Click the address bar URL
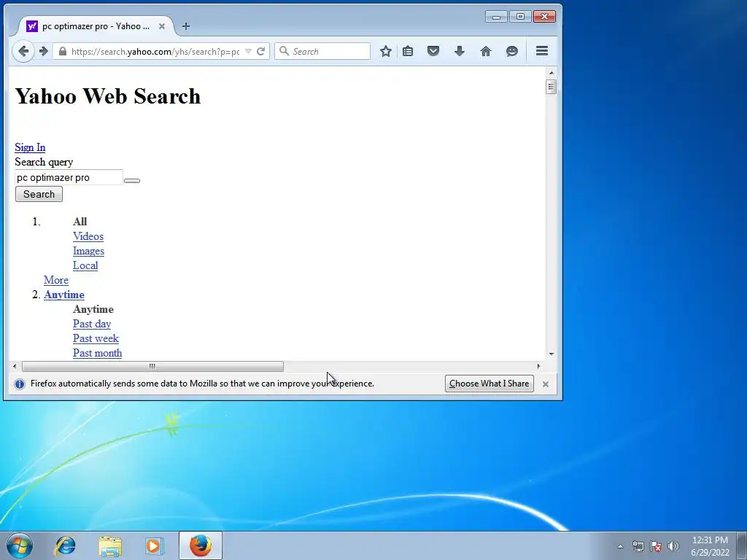The image size is (747, 560). tap(155, 52)
